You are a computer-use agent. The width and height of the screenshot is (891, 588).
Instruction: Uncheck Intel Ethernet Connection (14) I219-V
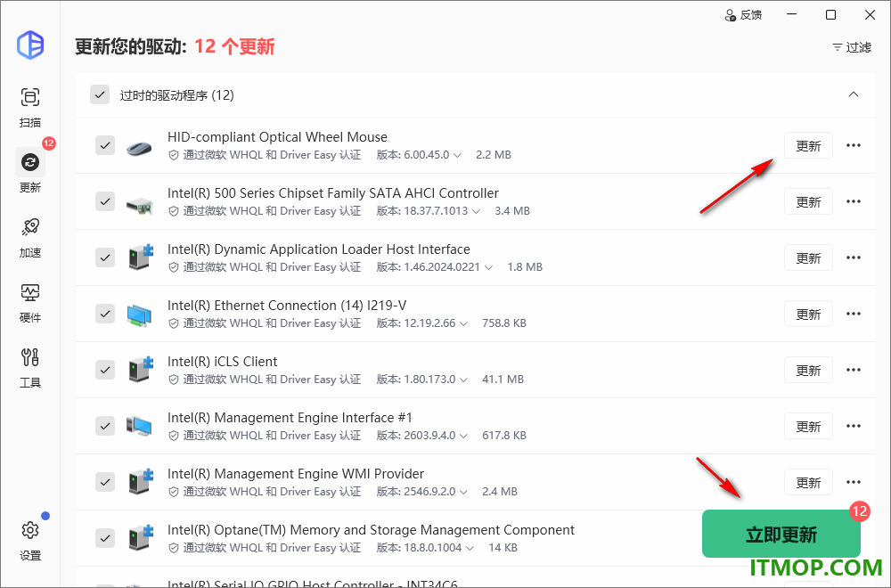(x=105, y=314)
